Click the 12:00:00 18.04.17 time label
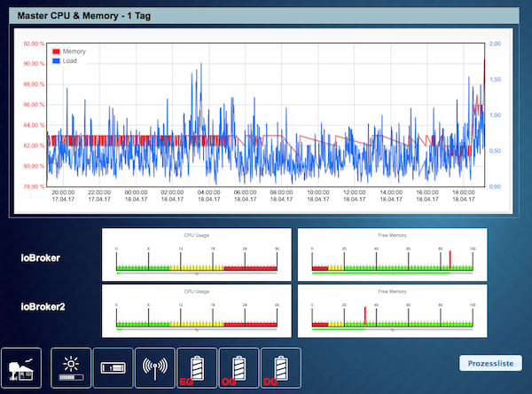Image resolution: width=532 pixels, height=394 pixels. pyautogui.click(x=355, y=195)
